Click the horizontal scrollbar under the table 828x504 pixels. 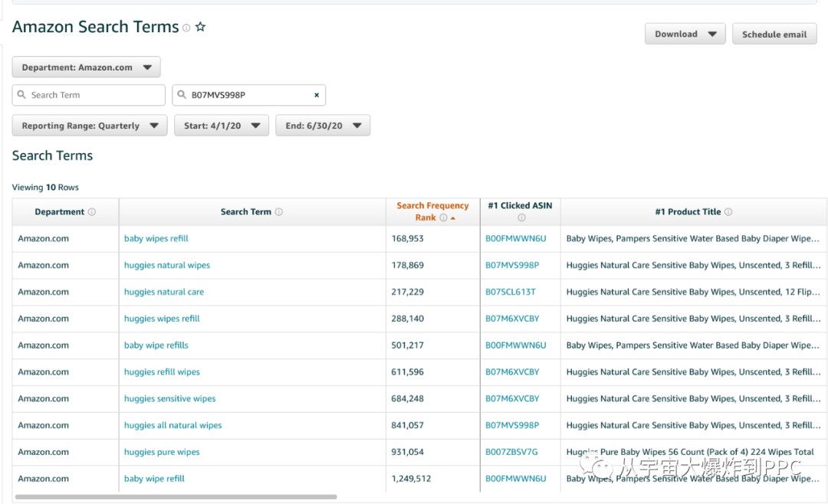click(176, 497)
